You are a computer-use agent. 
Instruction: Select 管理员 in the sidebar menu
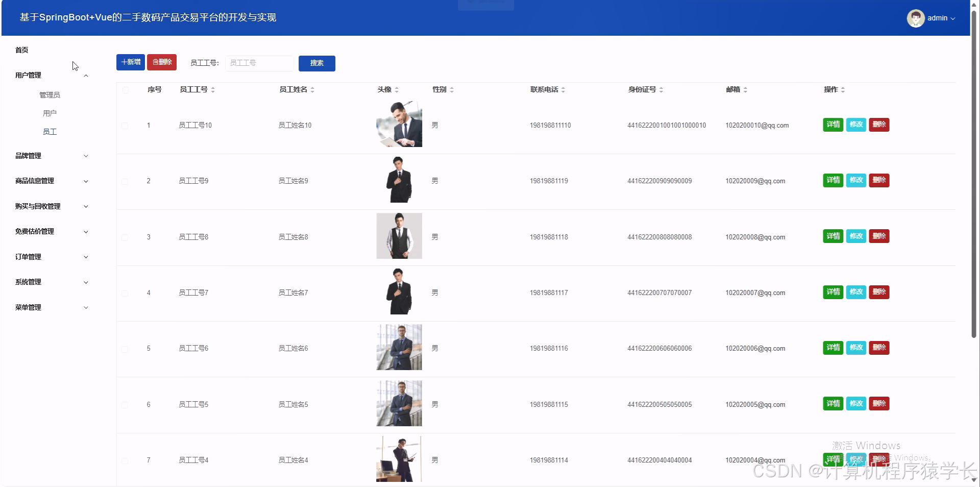[x=50, y=94]
